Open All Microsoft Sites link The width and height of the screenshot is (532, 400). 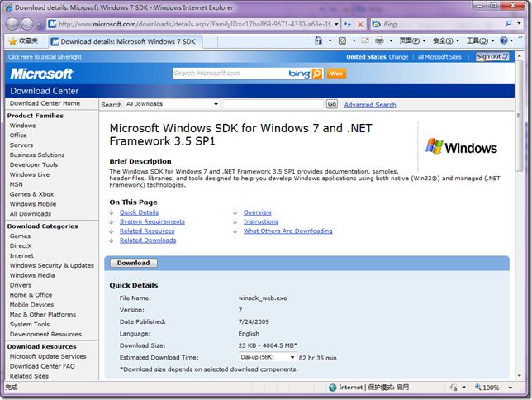tap(439, 57)
